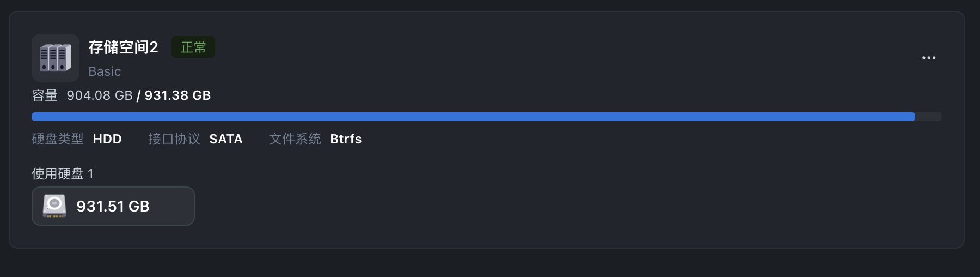Click the blue capacity usage bar
Screen dimensions: 980x277
coord(473,117)
